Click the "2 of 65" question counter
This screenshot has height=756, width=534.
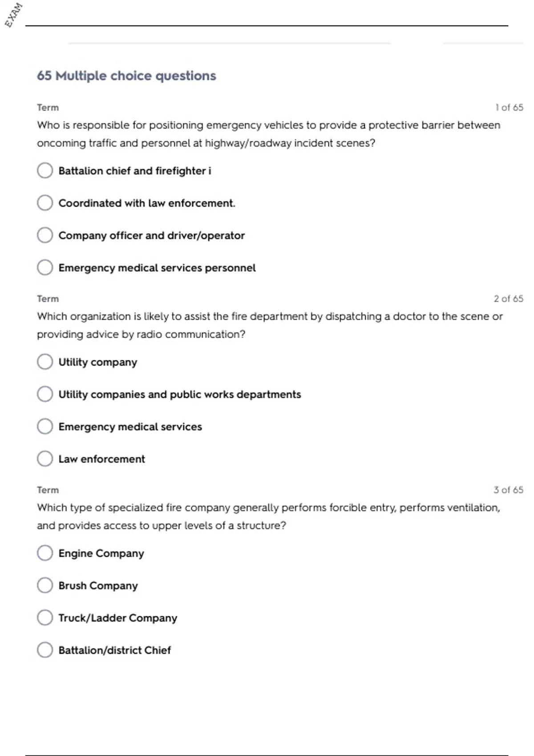508,299
